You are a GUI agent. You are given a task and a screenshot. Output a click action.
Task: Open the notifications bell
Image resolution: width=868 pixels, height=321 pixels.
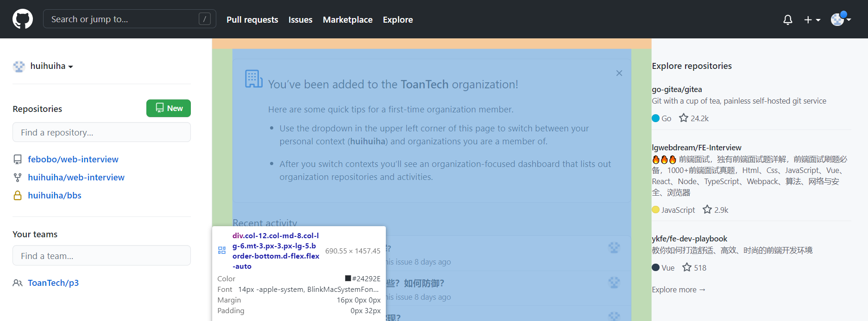[x=787, y=20]
